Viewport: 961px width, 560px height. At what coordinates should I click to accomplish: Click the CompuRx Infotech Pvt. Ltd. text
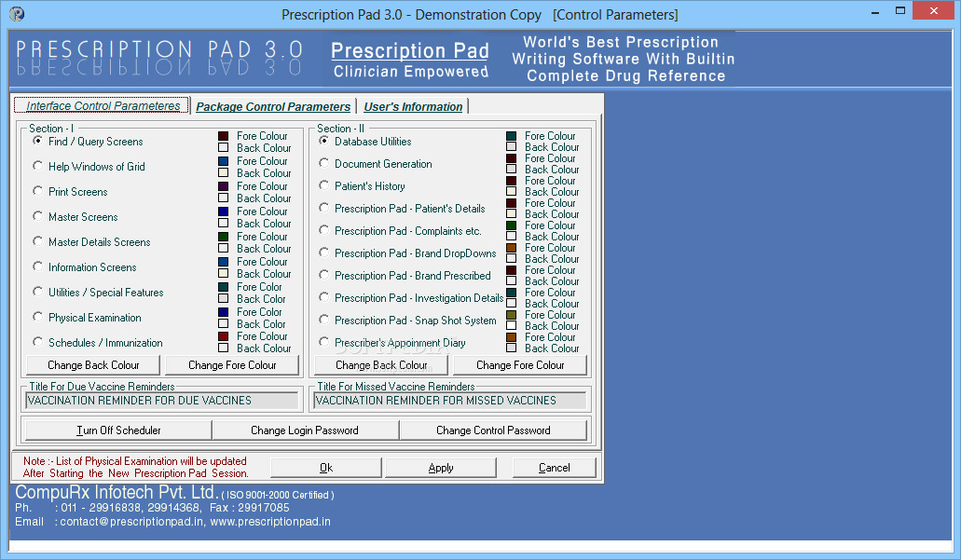pyautogui.click(x=117, y=492)
